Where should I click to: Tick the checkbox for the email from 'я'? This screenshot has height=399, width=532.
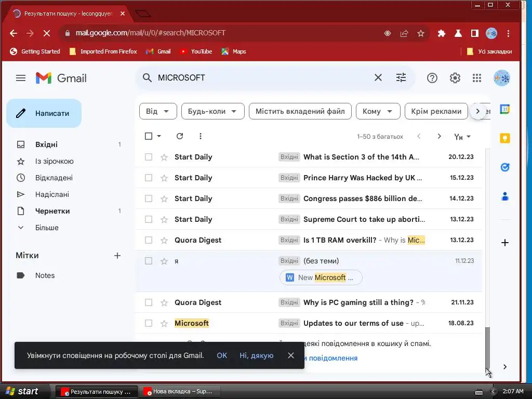click(x=149, y=261)
